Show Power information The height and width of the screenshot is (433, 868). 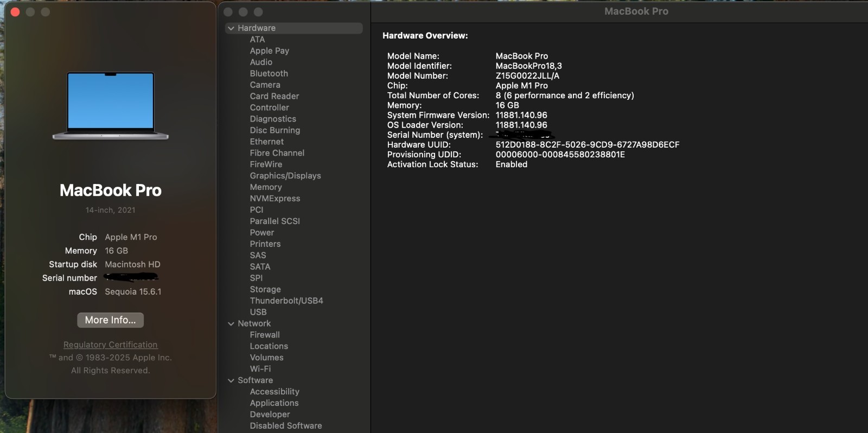[261, 233]
